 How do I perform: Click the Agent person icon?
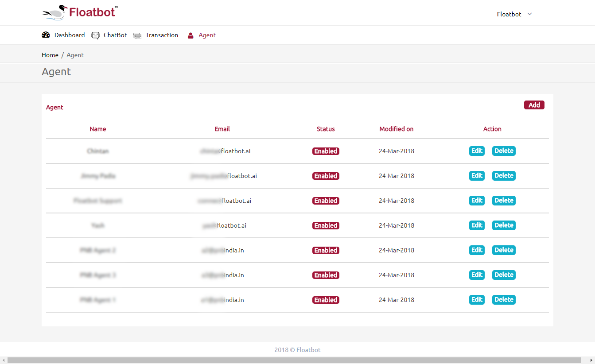pyautogui.click(x=191, y=35)
